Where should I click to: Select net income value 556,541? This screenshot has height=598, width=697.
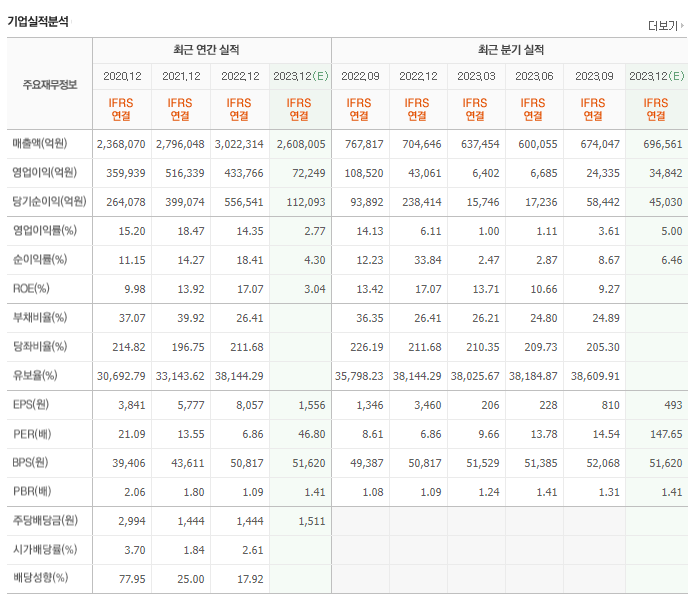coord(244,202)
